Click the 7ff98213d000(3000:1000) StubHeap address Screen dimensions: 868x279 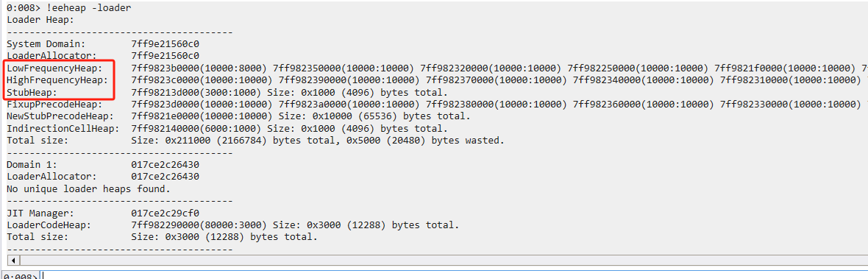pos(196,93)
